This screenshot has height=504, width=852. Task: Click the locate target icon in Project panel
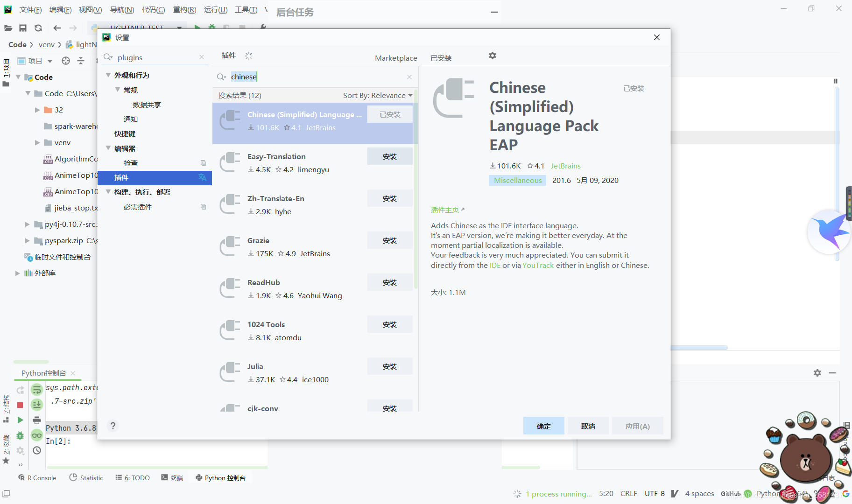[x=66, y=61]
